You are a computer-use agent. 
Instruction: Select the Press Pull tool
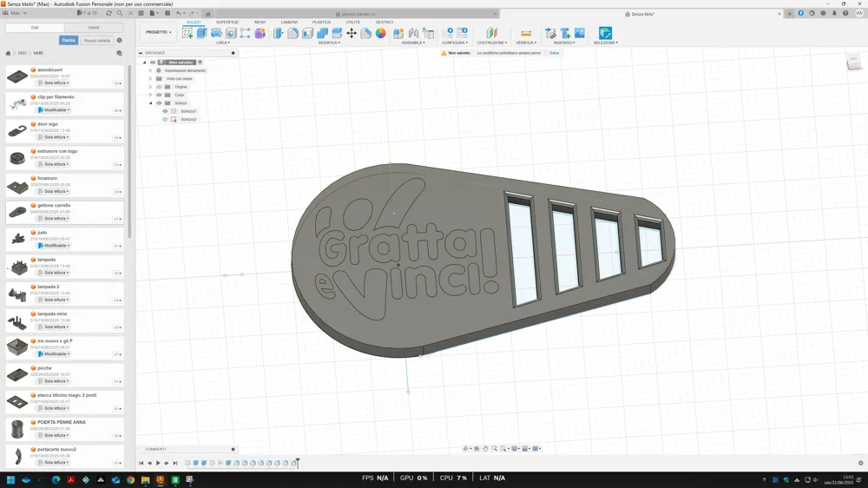coord(279,33)
